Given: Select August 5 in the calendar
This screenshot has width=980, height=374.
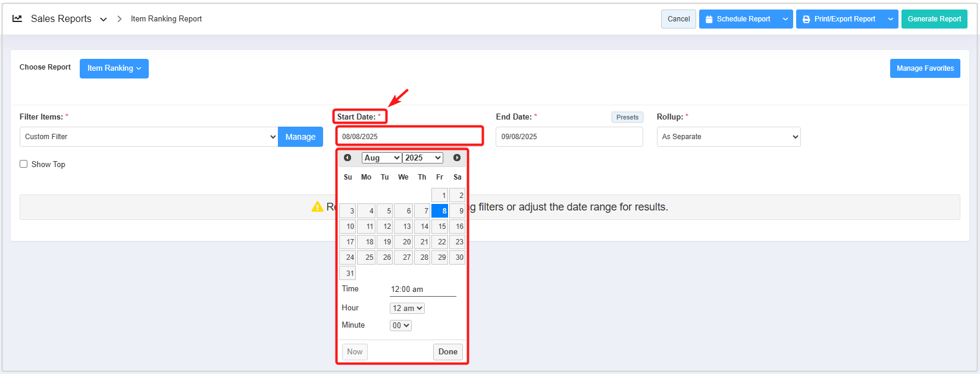Looking at the screenshot, I should tap(384, 210).
